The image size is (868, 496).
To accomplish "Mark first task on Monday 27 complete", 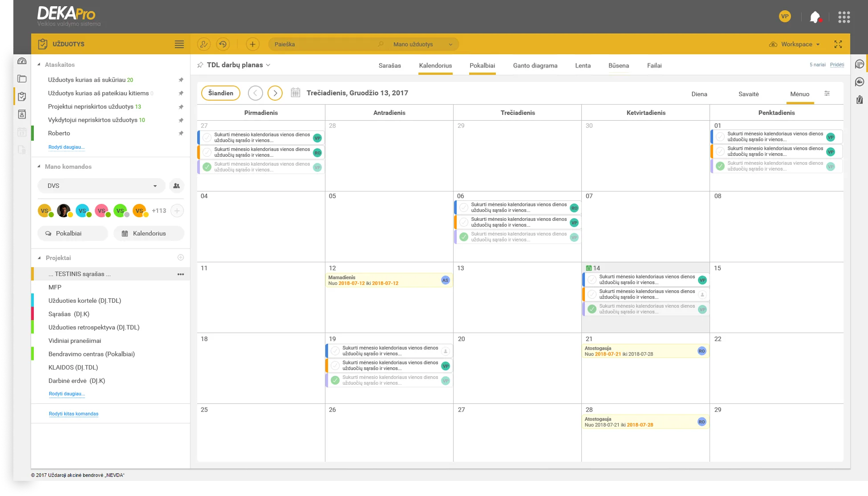I will 207,138.
